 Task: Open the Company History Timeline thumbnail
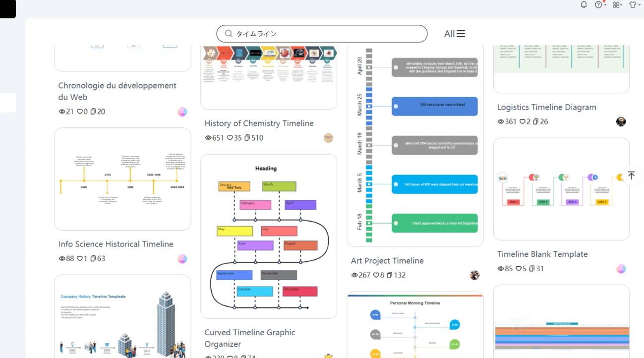[x=122, y=317]
